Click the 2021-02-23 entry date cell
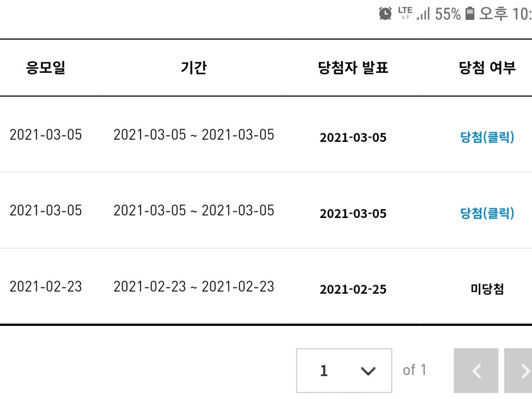The height and width of the screenshot is (399, 532). coord(46,286)
